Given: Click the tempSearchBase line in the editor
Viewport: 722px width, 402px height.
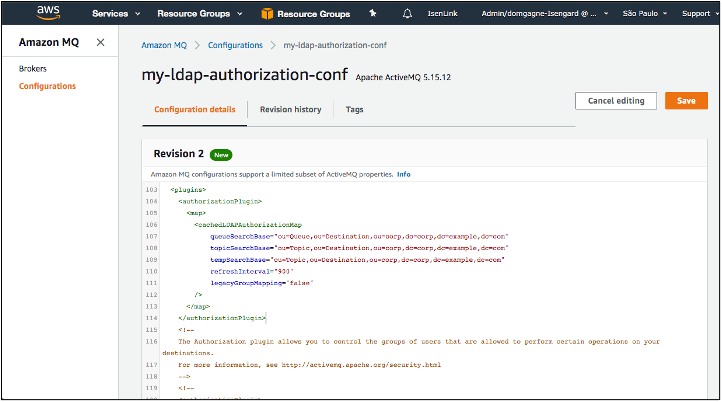Looking at the screenshot, I should click(x=357, y=260).
